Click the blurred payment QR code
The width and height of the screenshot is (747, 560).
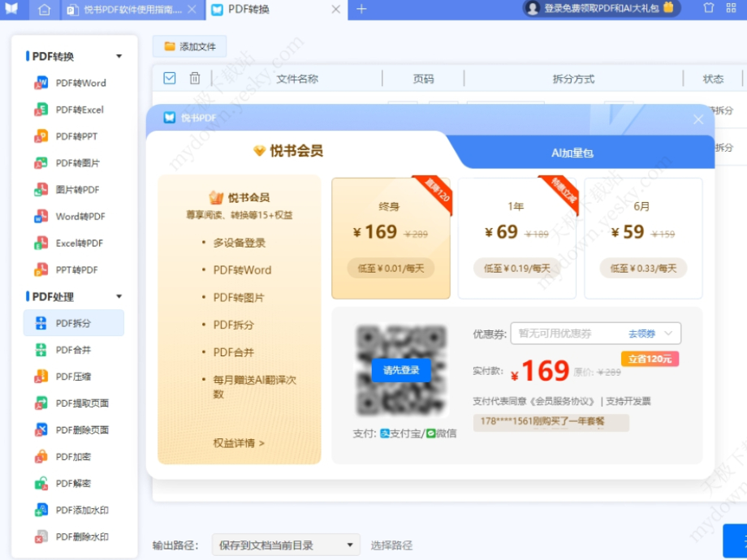pyautogui.click(x=401, y=370)
